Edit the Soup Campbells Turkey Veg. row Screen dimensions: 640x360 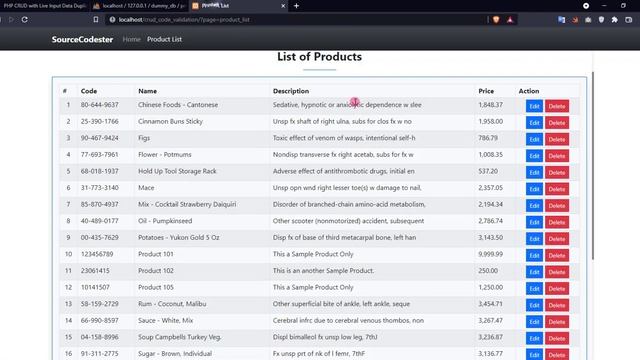click(534, 338)
